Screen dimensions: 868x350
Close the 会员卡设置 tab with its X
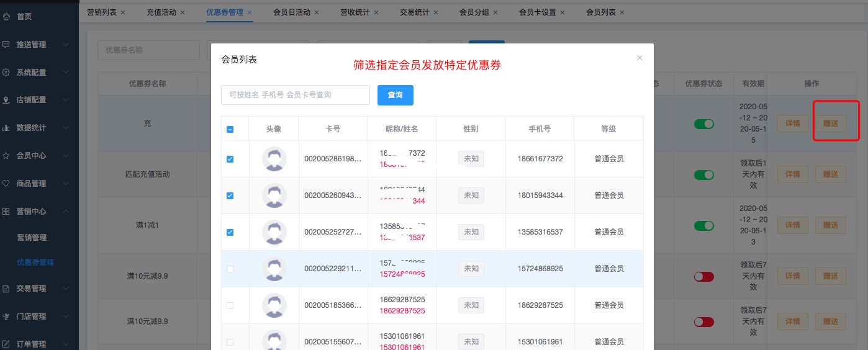coord(563,12)
